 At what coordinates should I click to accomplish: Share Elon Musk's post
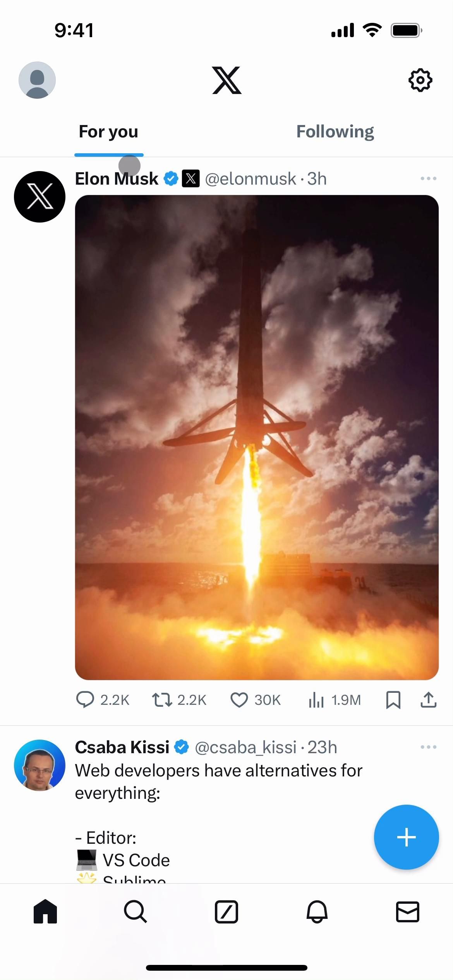[x=429, y=700]
